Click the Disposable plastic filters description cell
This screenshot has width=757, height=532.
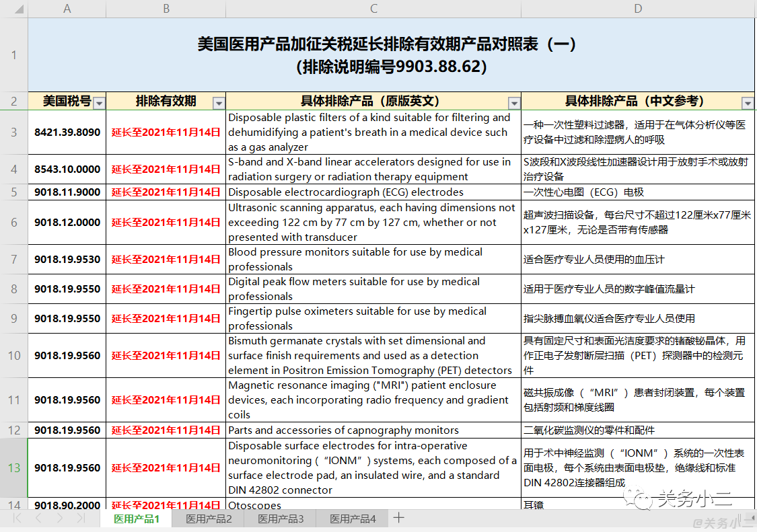[x=373, y=132]
